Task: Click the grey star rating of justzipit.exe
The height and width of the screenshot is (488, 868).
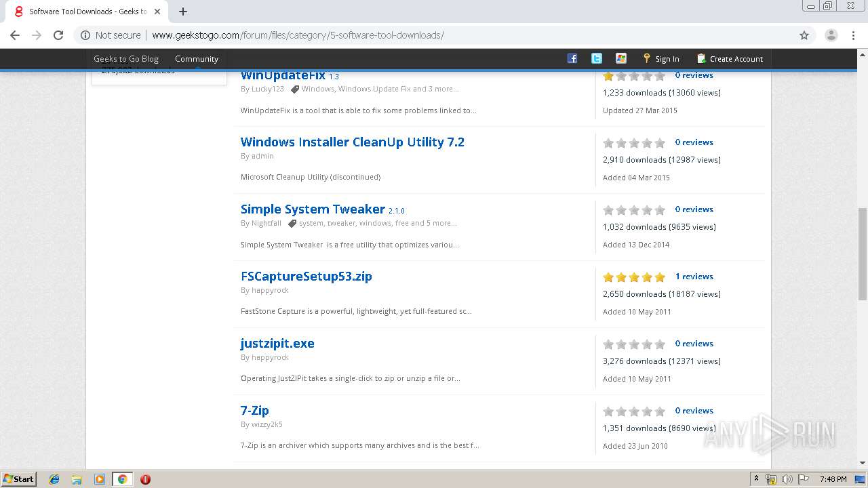Action: click(x=634, y=344)
